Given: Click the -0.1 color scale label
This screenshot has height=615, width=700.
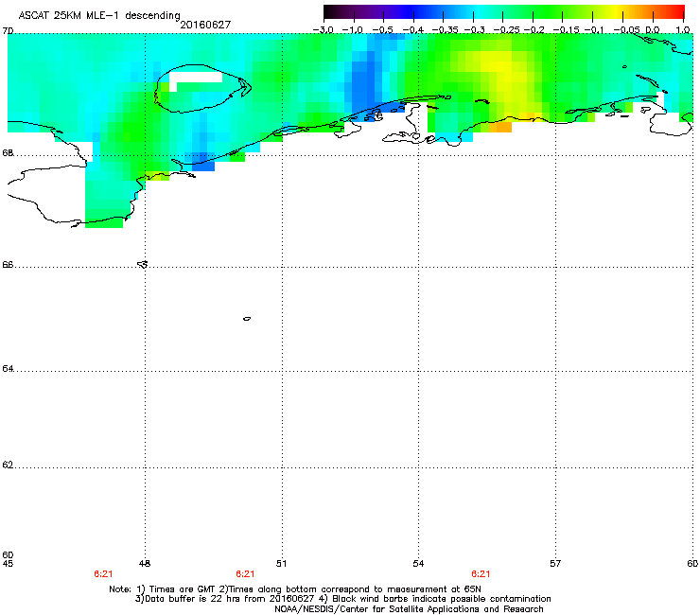Looking at the screenshot, I should [594, 30].
